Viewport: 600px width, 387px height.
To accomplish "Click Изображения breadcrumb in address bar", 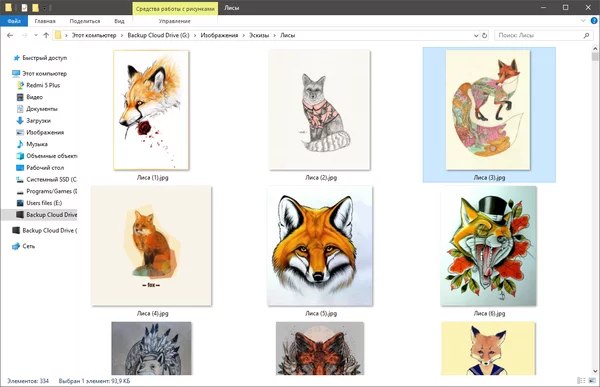I will (219, 35).
